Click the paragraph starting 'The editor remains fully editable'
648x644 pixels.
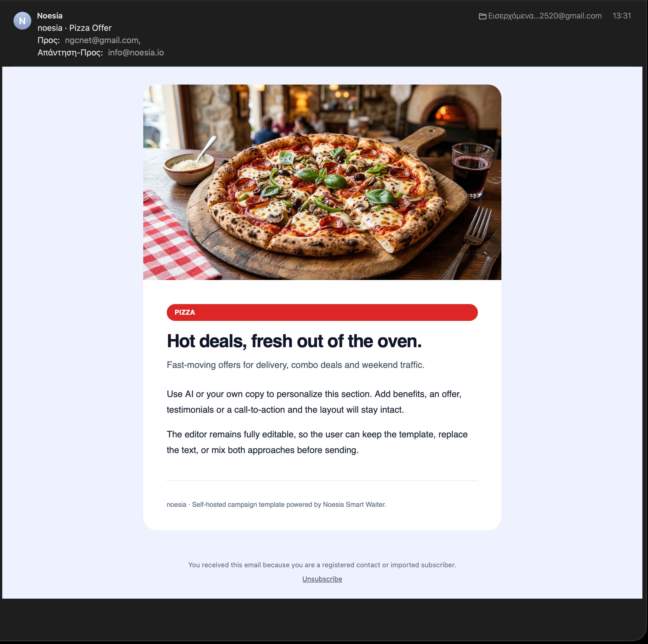point(317,442)
